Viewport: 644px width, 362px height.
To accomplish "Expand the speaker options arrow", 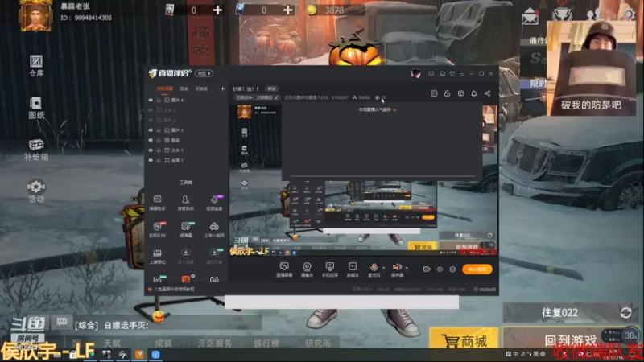I will click(x=407, y=268).
